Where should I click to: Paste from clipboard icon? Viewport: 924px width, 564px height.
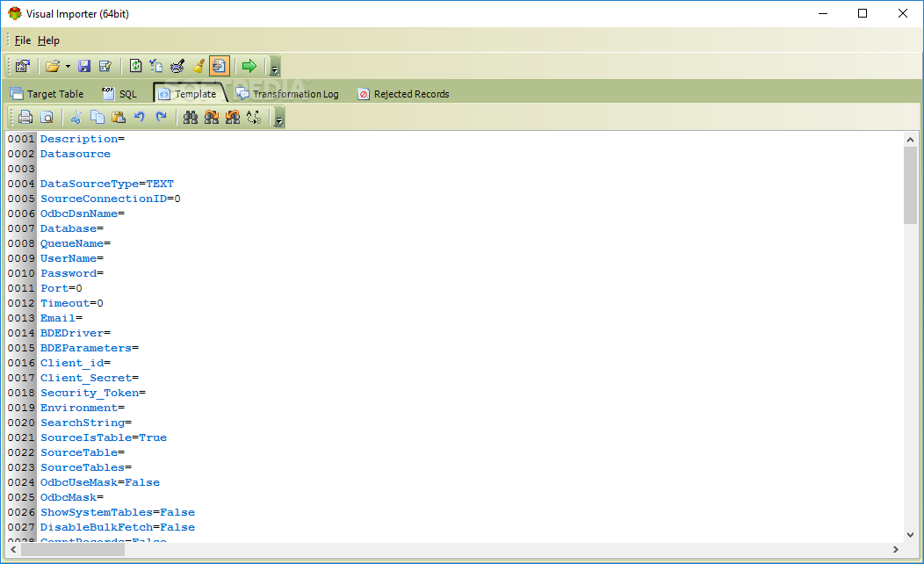coord(119,117)
